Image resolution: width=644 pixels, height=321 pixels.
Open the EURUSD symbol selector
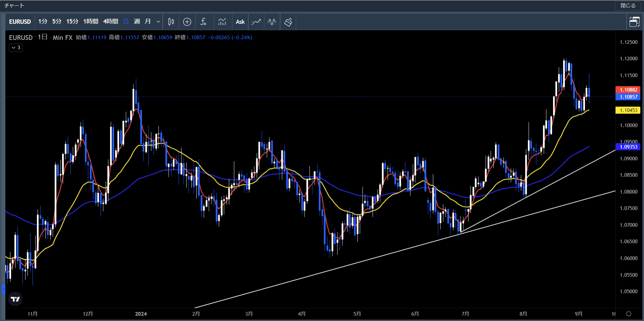(20, 22)
